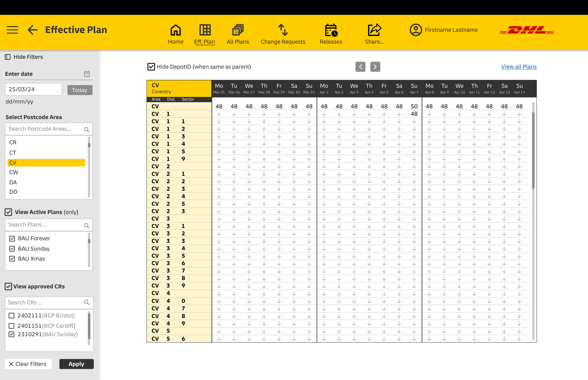588x380 pixels.
Task: Open All Plans stacked pages icon
Action: click(238, 30)
